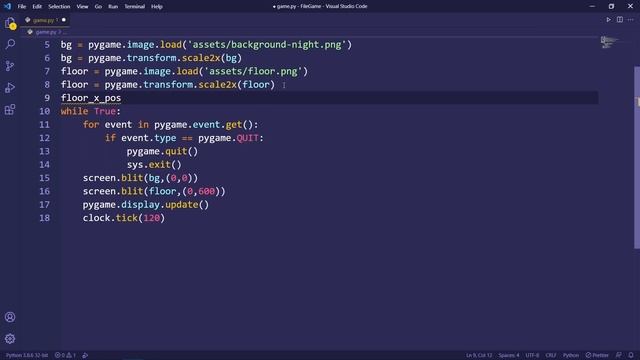Open the Go menu
640x360 pixels.
pyautogui.click(x=98, y=7)
